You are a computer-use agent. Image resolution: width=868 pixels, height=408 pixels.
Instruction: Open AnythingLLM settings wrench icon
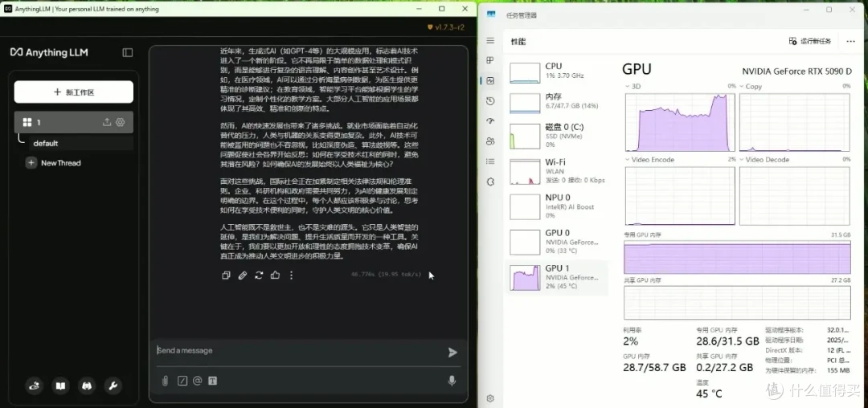[113, 386]
